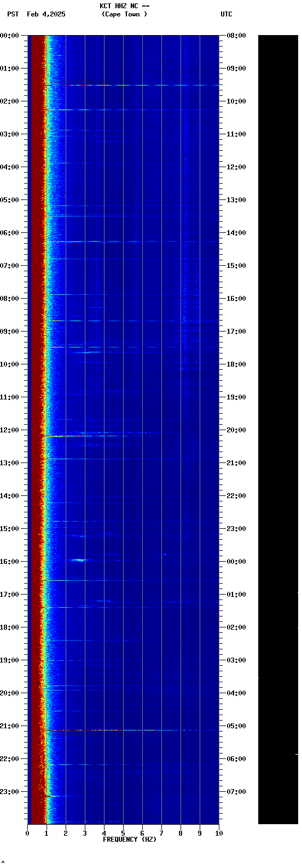Click UTC axis time label '06:00'
The image size is (302, 868).
click(236, 759)
